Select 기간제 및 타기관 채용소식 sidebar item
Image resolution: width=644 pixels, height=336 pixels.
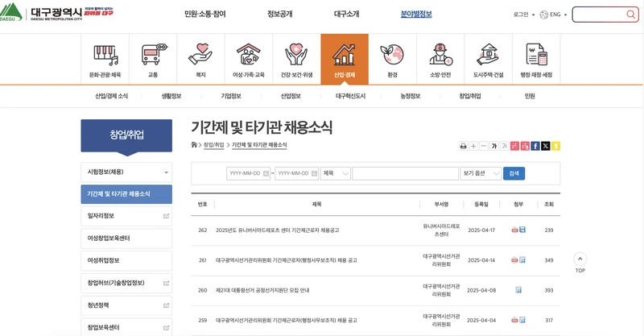126,194
